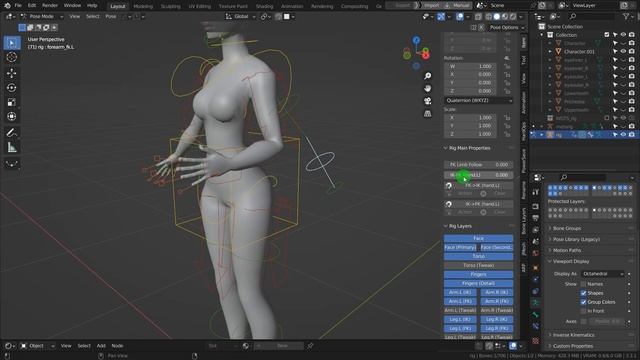Open the Armature data properties icon
Screen dimensions: 640x360
[x=536, y=303]
